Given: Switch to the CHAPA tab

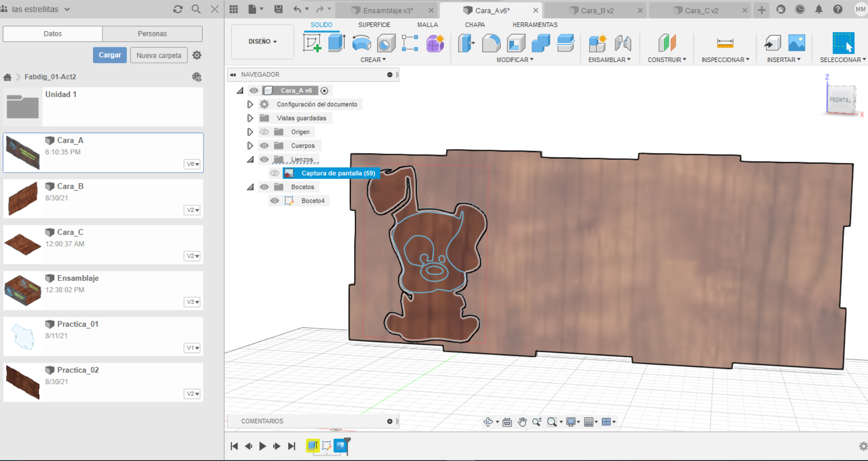Looking at the screenshot, I should coord(475,25).
